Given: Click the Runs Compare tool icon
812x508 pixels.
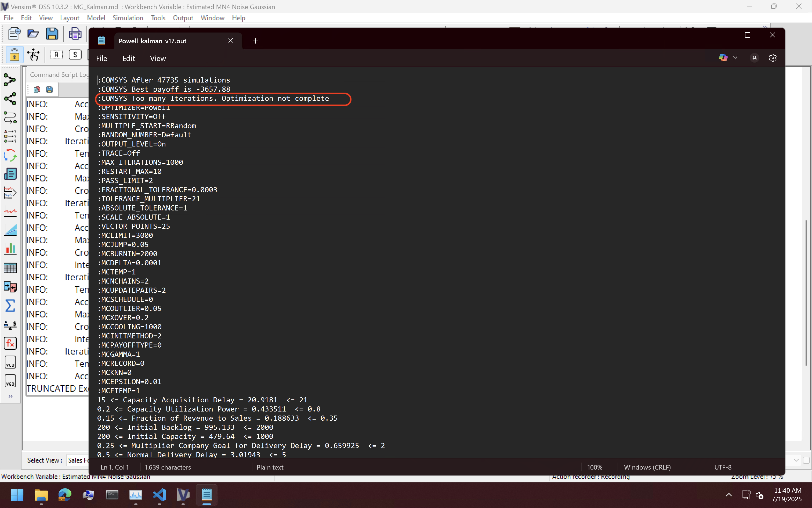Looking at the screenshot, I should pos(10,287).
